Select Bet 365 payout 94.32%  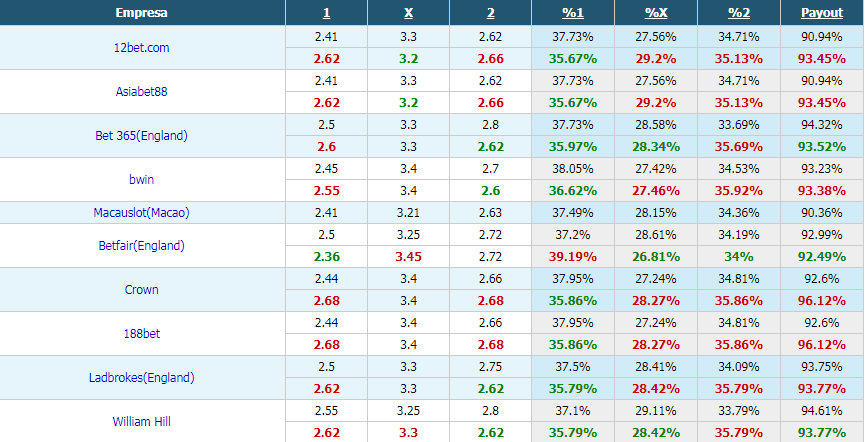822,125
